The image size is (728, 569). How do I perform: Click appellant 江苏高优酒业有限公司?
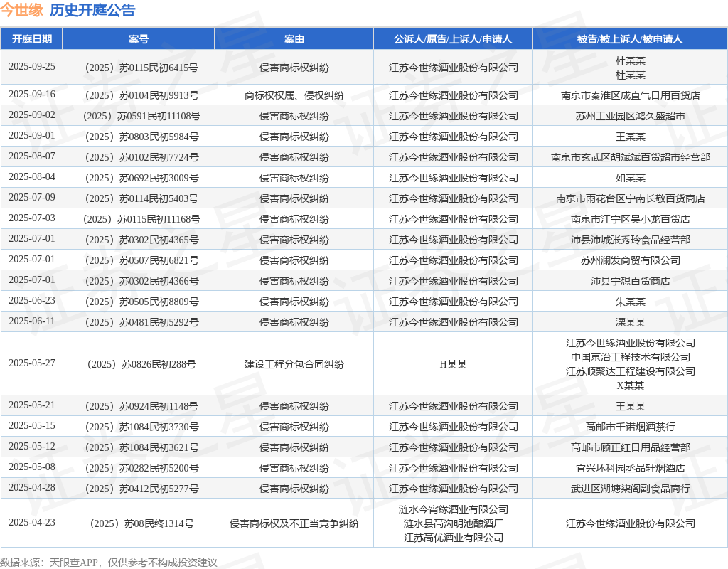[x=453, y=538]
